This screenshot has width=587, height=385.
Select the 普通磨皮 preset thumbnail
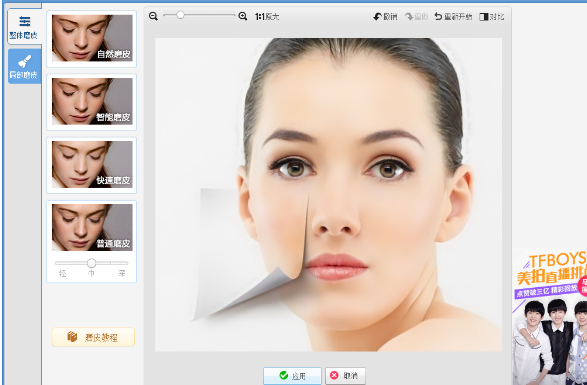click(x=92, y=228)
